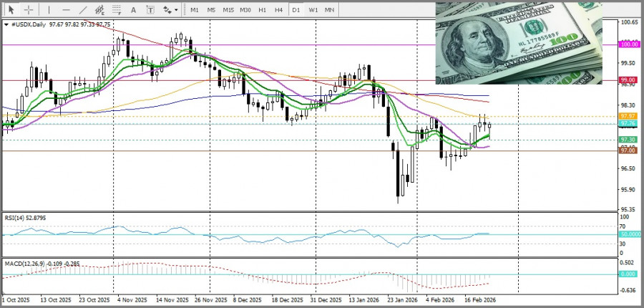
Task: Select the M30 timeframe tab
Action: pos(245,10)
